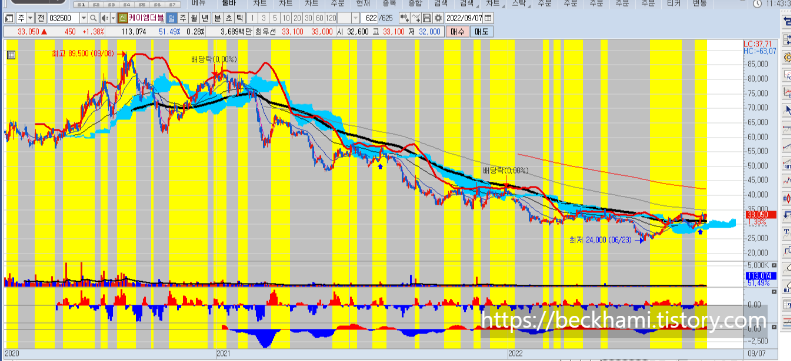Open dropdown arrow next to speaker icon
791x361 pixels.
coord(114,18)
